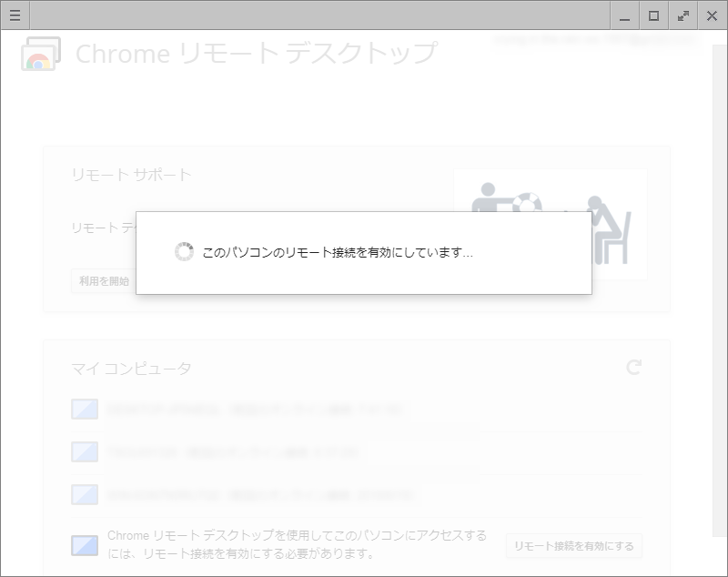Click the refresh icon in マイ コンピュータ

tap(634, 367)
